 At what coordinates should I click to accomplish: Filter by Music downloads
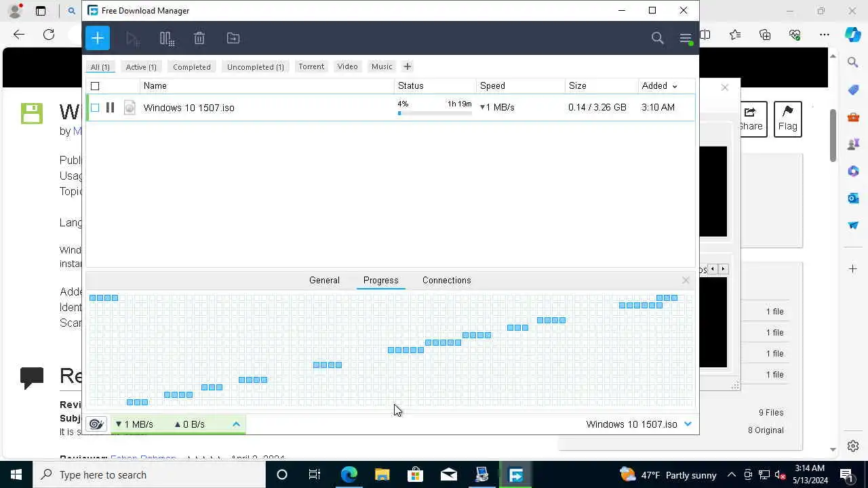(382, 66)
